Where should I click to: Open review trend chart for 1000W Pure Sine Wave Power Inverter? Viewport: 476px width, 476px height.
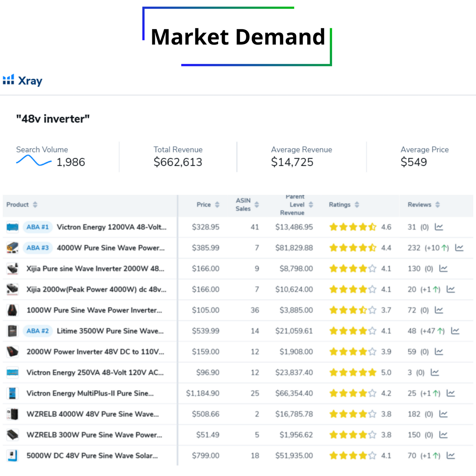(x=439, y=310)
